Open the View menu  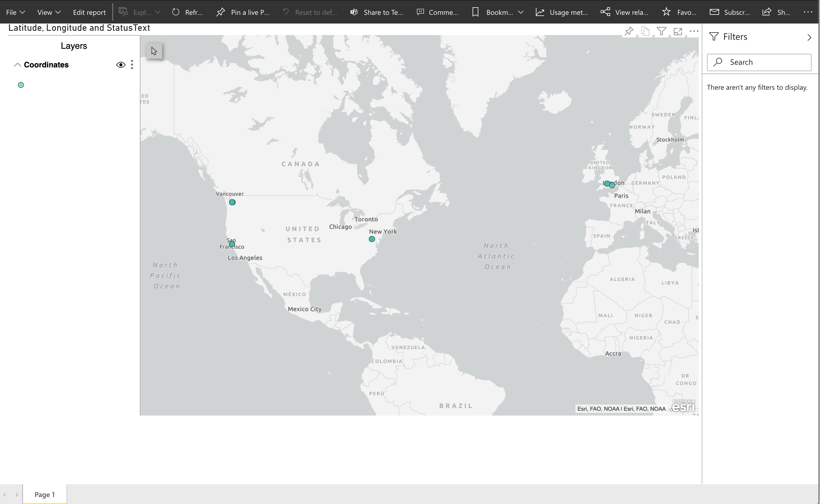(x=49, y=12)
